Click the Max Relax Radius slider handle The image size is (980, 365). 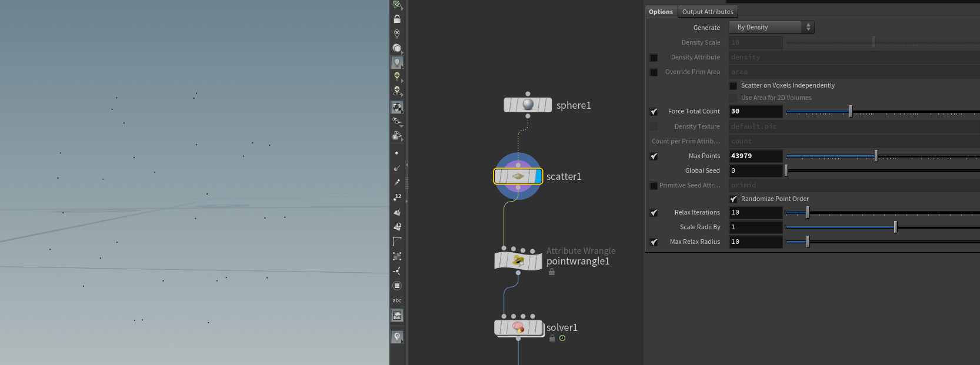click(x=808, y=242)
